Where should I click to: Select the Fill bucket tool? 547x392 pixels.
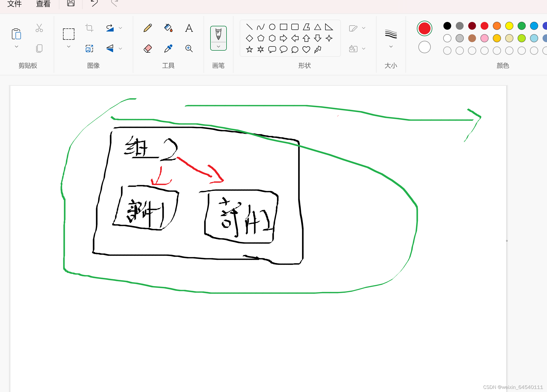tap(168, 28)
